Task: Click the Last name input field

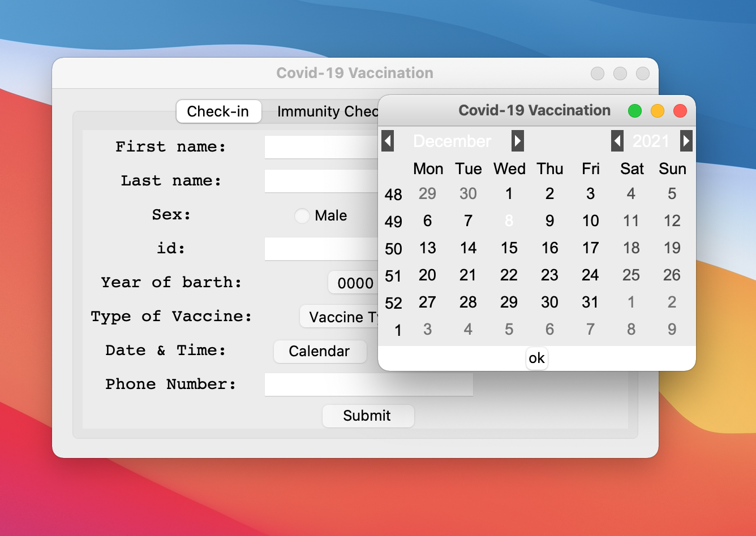Action: [x=321, y=181]
